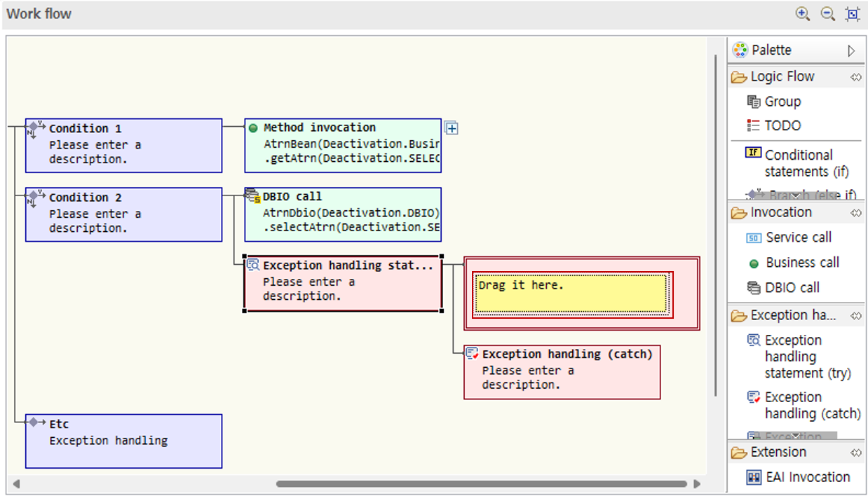Viewport: 868px width, 496px height.
Task: Pin the Extension drawer open
Action: tap(855, 453)
